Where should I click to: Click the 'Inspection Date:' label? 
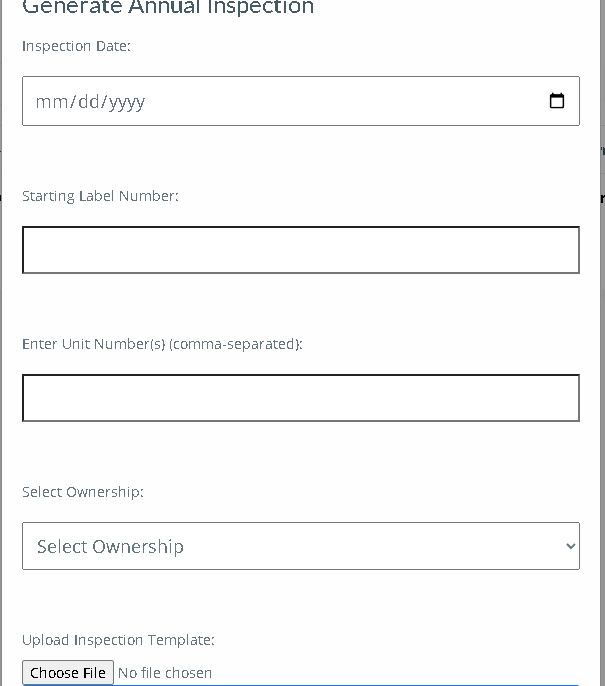tap(76, 46)
